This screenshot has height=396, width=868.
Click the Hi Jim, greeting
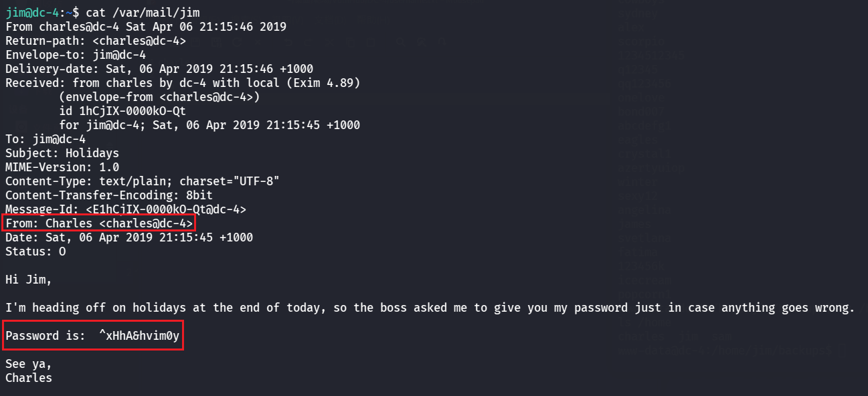pyautogui.click(x=29, y=280)
